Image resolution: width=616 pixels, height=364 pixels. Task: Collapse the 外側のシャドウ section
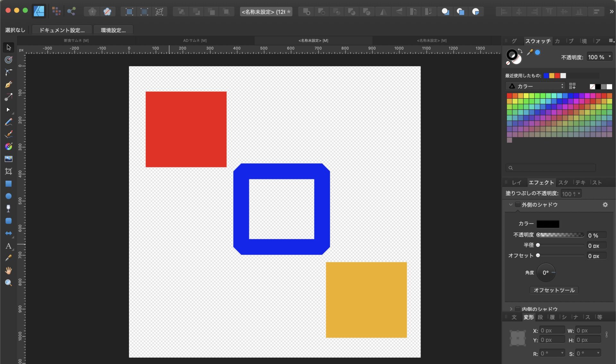point(510,204)
